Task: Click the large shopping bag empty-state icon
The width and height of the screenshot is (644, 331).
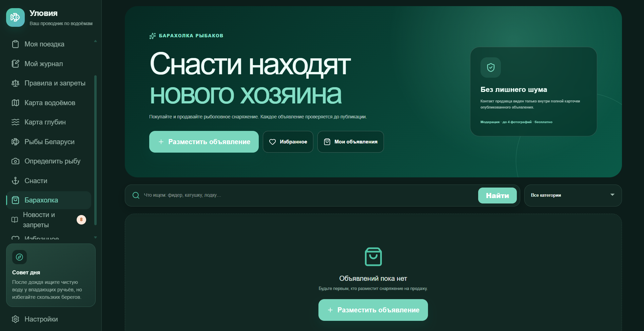Action: [373, 257]
